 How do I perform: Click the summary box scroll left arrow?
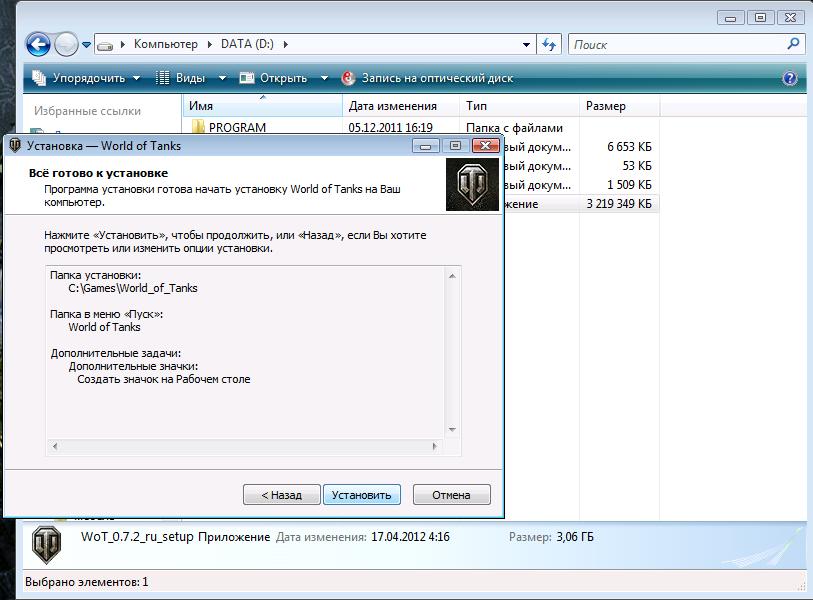click(x=55, y=446)
